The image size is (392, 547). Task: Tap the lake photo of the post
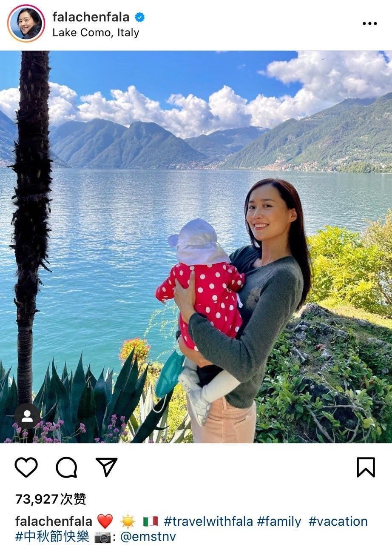196,247
